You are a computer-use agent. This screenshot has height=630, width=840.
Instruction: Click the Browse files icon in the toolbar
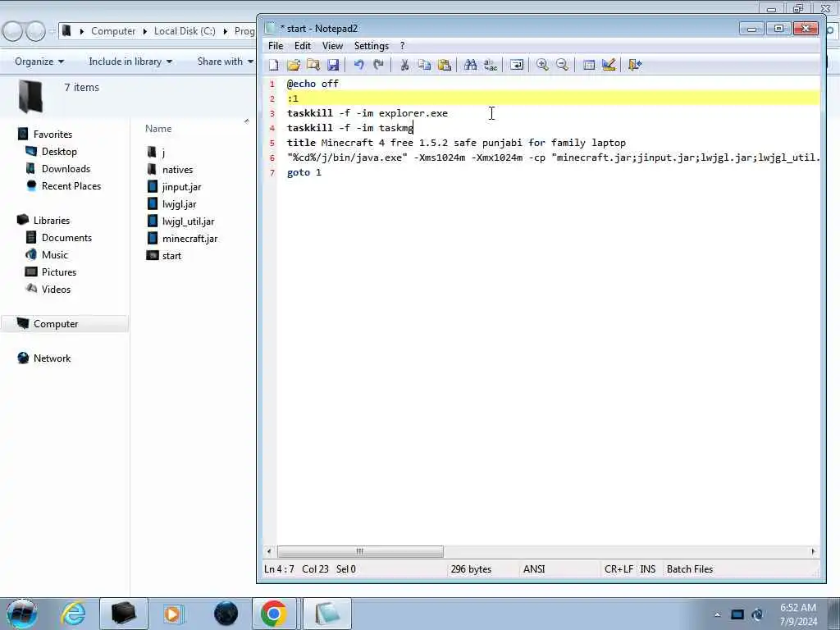[313, 65]
